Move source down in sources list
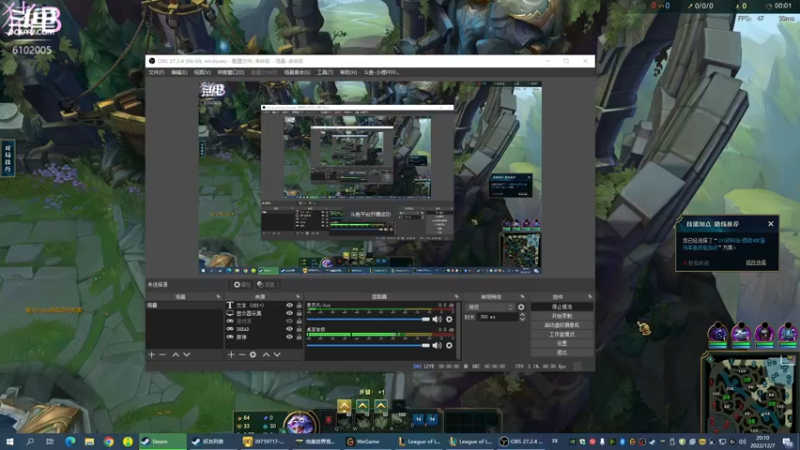Image resolution: width=800 pixels, height=450 pixels. [277, 354]
